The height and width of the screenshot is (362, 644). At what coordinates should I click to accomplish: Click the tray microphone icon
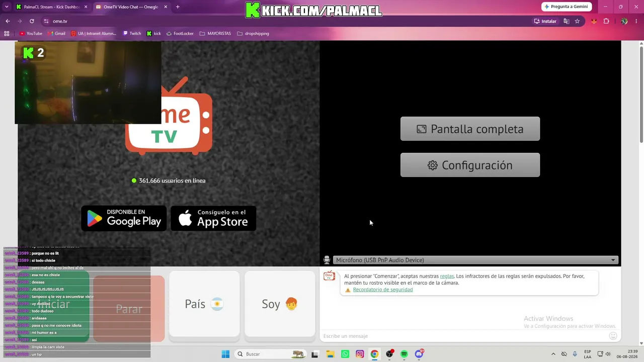coord(575,354)
